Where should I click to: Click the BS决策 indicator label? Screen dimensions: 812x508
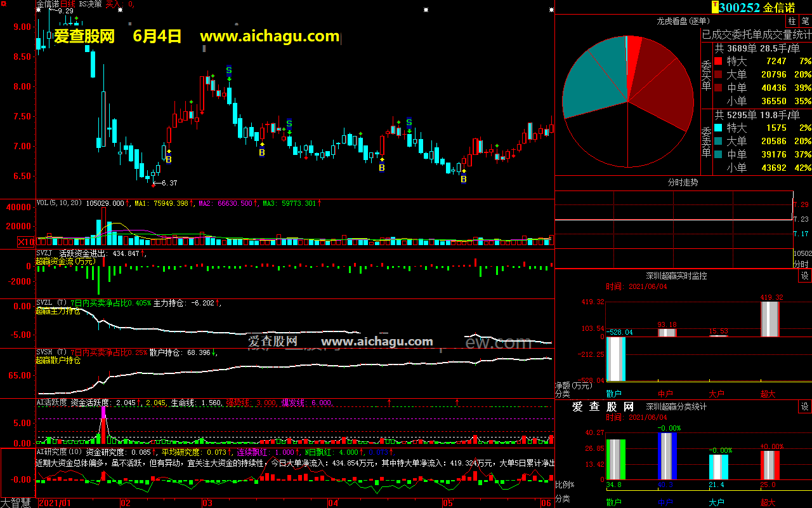coord(90,4)
